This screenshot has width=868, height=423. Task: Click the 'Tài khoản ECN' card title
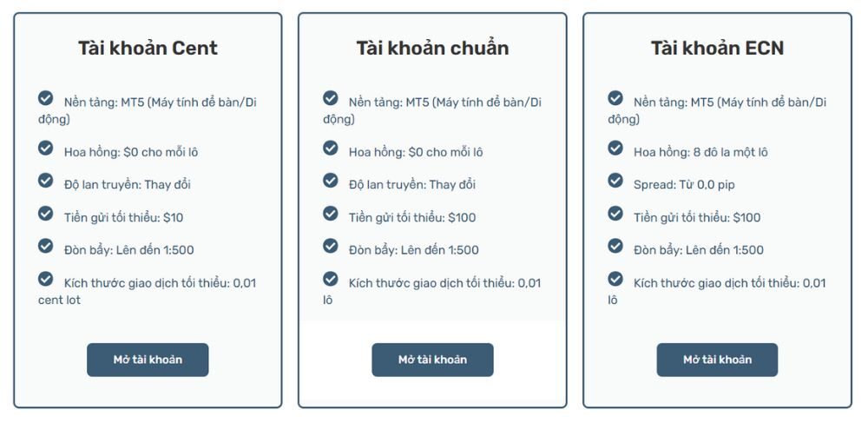point(717,48)
